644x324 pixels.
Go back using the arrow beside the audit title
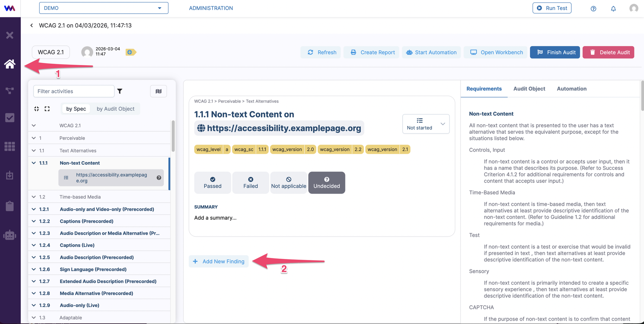tap(32, 25)
